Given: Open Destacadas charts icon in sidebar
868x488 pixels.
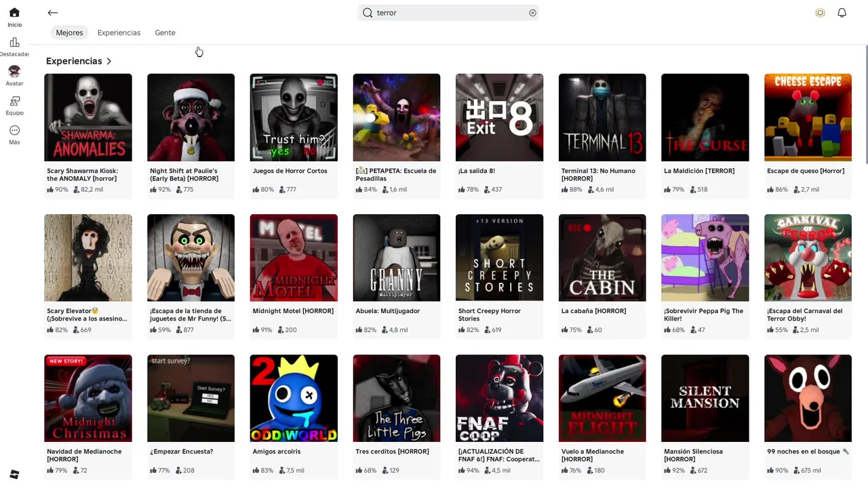Looking at the screenshot, I should 14,43.
